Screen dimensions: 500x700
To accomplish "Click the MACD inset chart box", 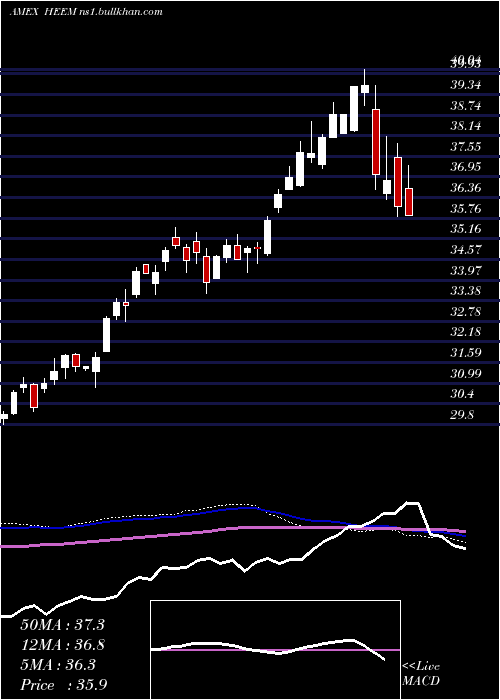I will 275,650.
